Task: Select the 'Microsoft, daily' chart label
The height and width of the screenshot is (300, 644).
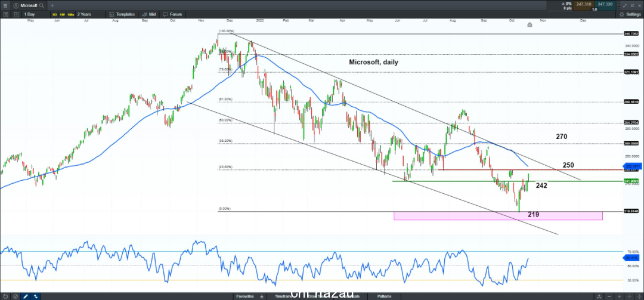Action: 373,62
